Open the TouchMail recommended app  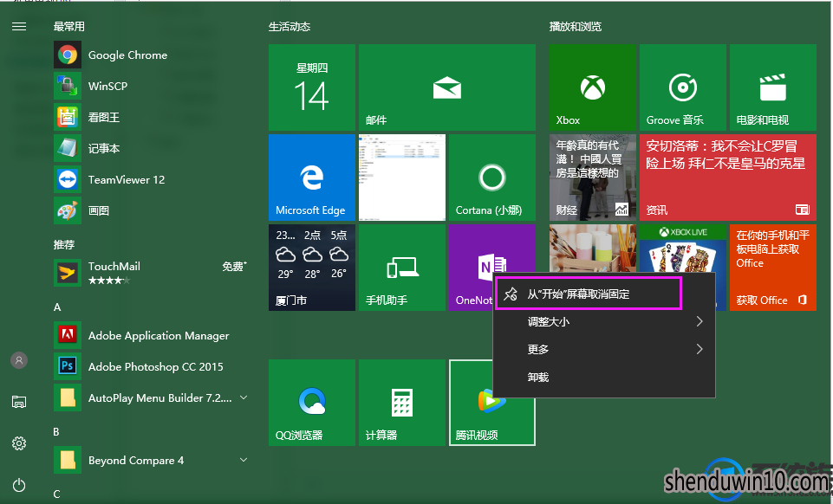coord(151,273)
